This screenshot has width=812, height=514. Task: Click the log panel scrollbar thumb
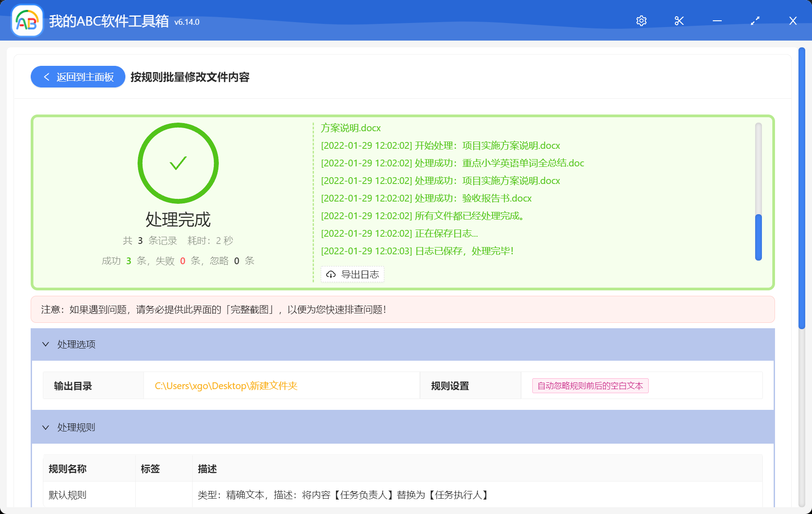click(758, 237)
